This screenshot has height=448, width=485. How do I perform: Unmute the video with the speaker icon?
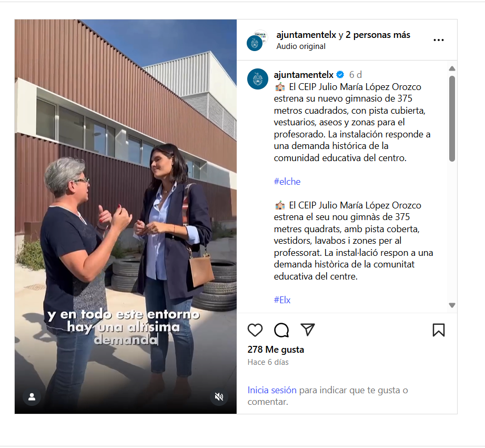point(219,396)
